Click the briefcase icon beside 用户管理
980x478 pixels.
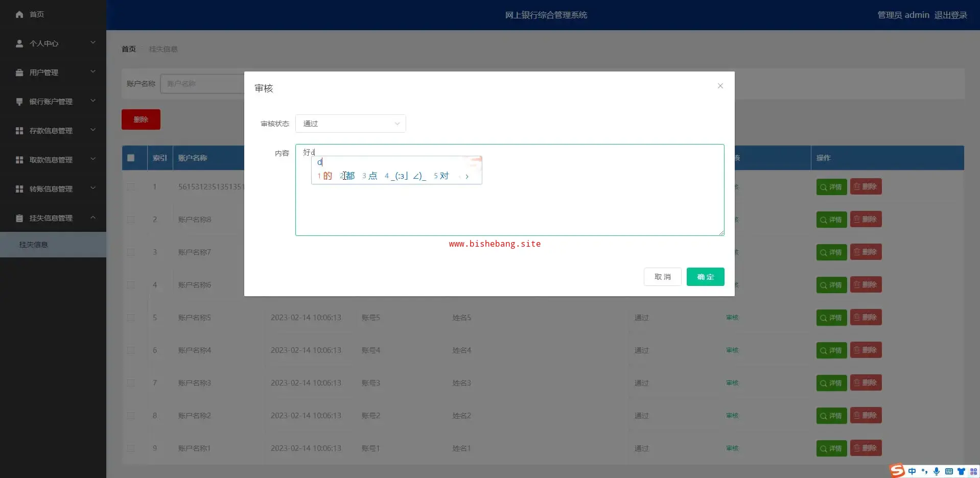pyautogui.click(x=19, y=73)
